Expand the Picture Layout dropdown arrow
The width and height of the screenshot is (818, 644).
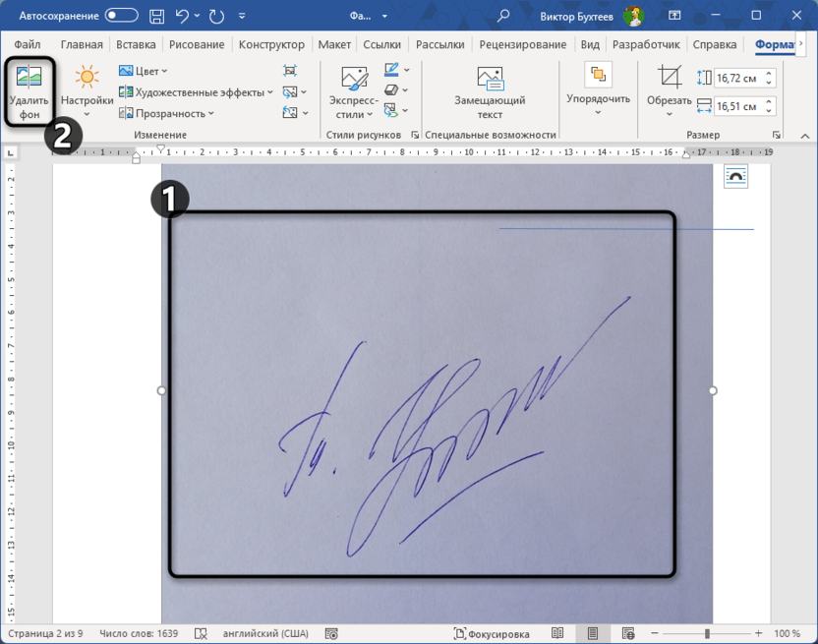(405, 110)
